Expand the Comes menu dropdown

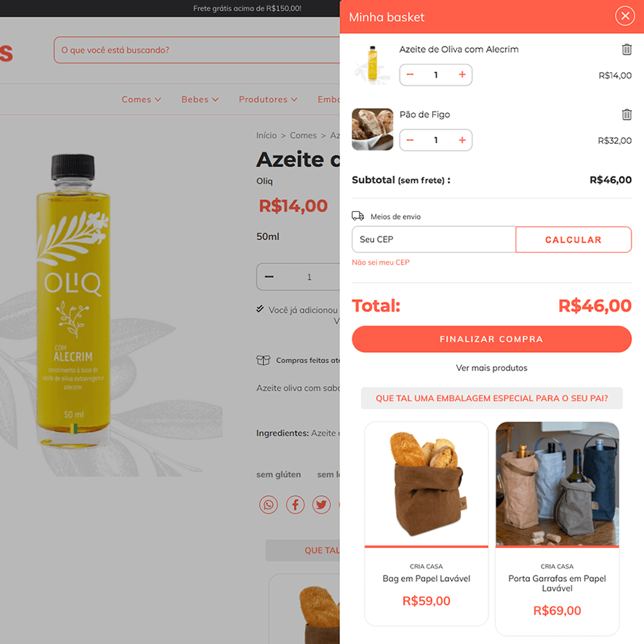141,99
